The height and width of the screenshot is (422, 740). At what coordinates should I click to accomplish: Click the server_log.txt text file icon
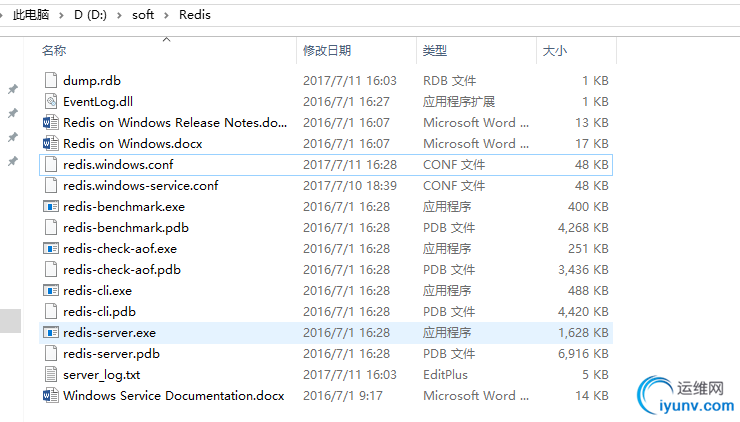coord(51,375)
